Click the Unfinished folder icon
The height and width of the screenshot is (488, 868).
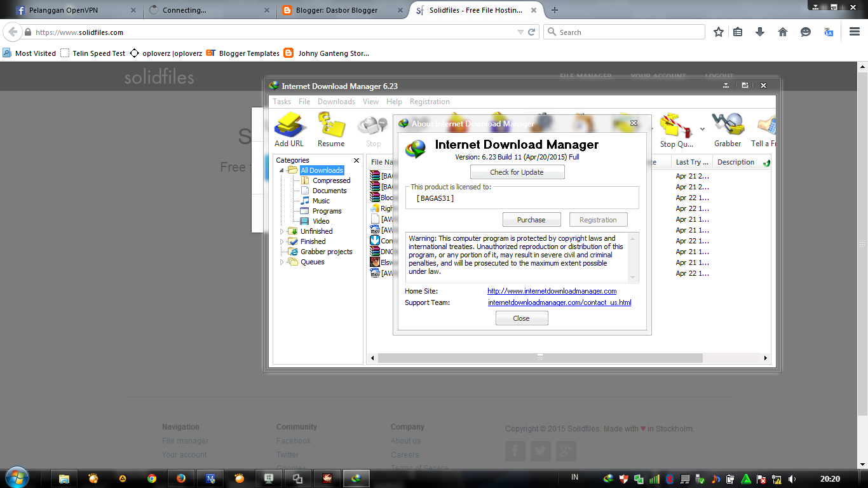click(x=292, y=231)
